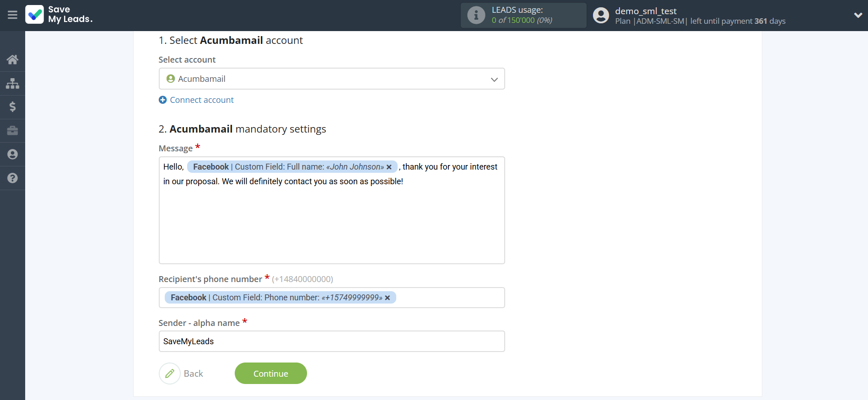Viewport: 868px width, 400px height.
Task: Expand the user account menu chevron
Action: (858, 15)
